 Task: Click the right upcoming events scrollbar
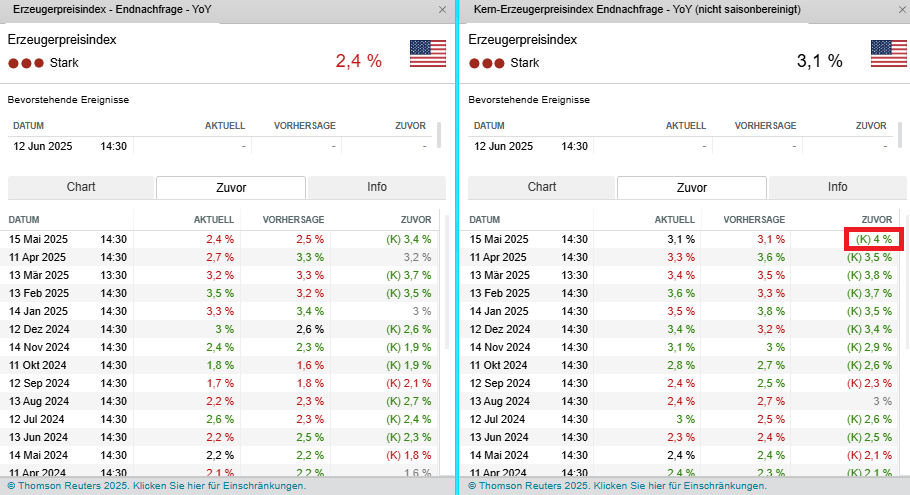coord(900,135)
